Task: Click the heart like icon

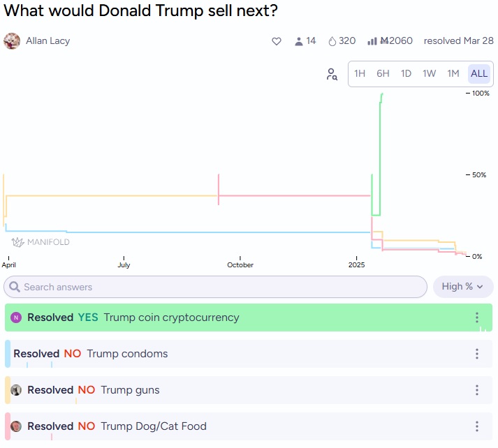Action: [277, 41]
